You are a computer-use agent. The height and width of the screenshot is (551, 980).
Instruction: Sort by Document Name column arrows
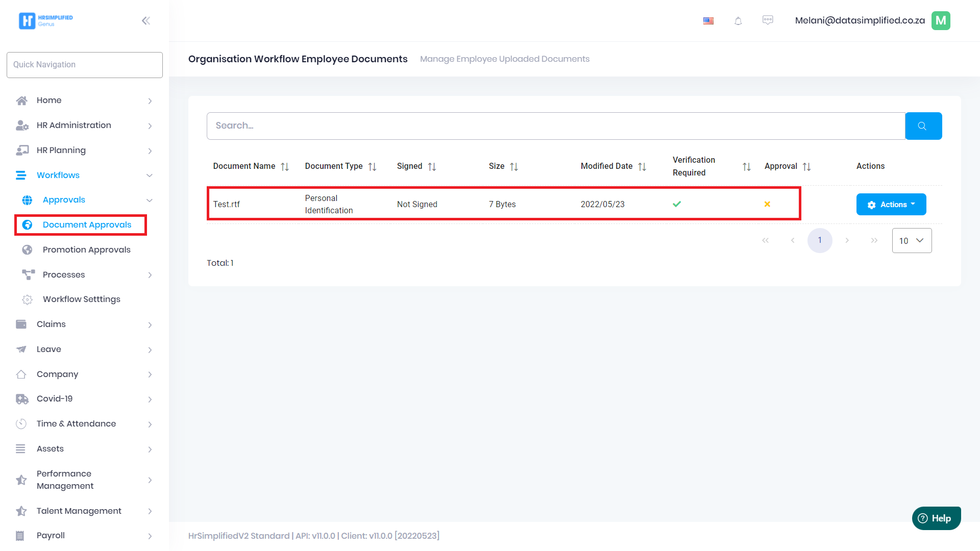[285, 167]
